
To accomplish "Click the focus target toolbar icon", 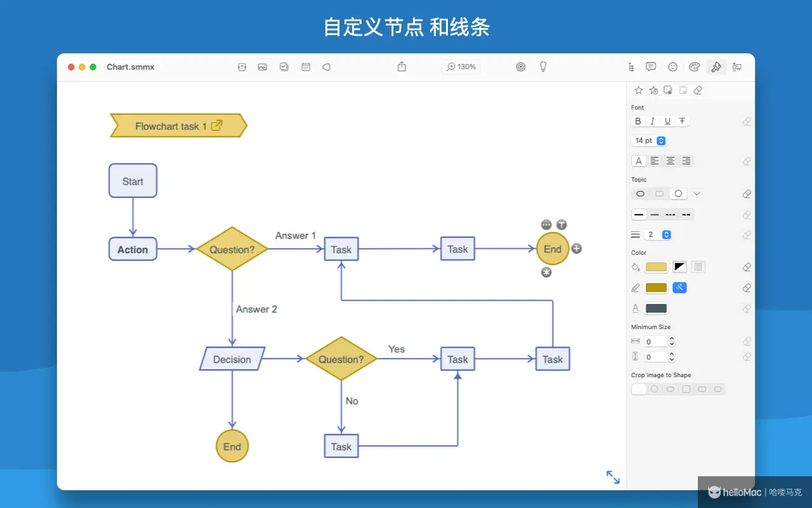I will [521, 67].
